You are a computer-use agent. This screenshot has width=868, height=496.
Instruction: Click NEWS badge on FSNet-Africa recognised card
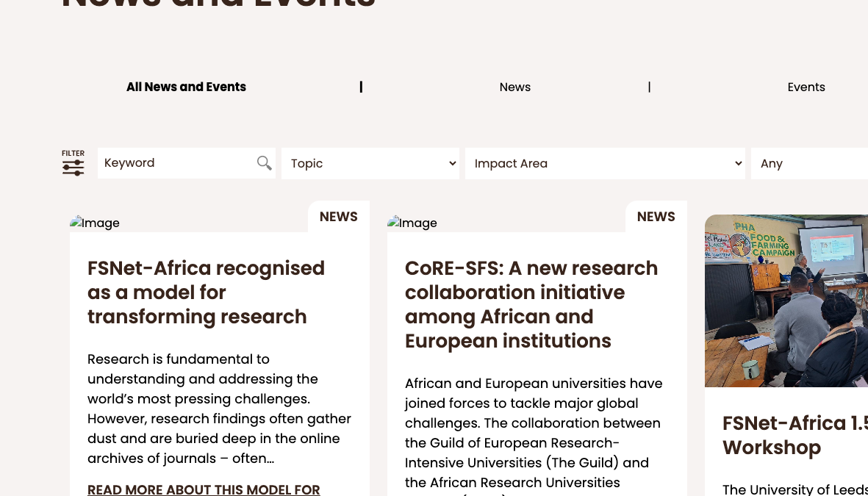point(338,217)
